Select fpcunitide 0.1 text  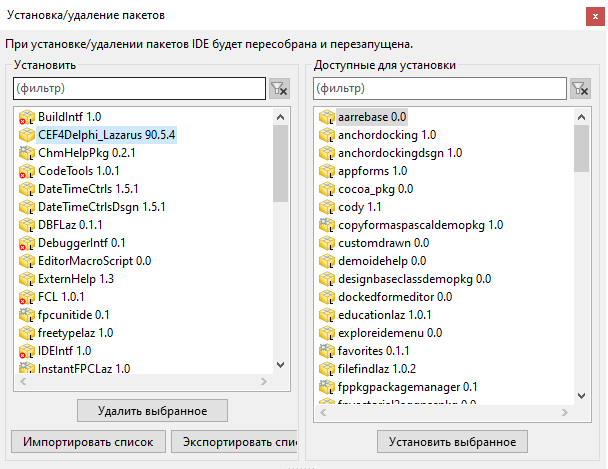pyautogui.click(x=73, y=315)
